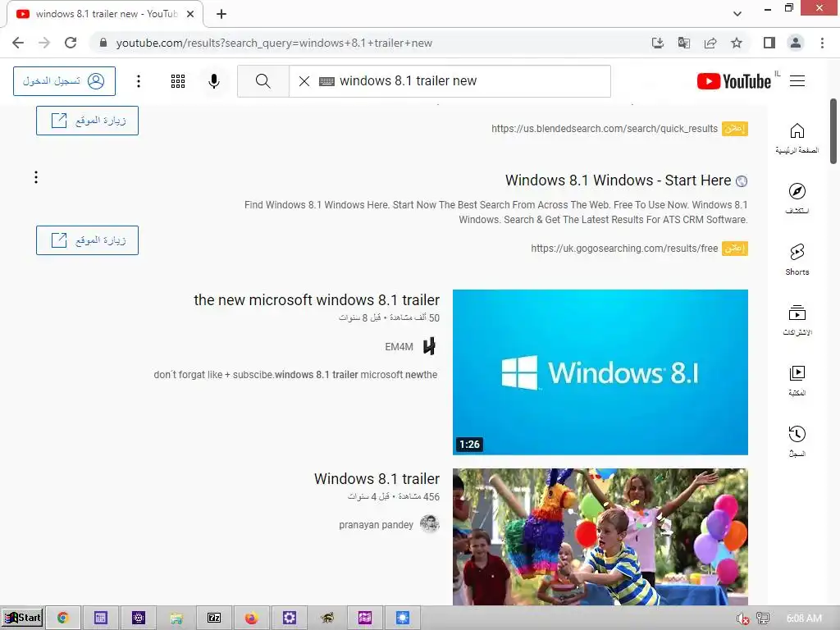Click the search field text
Screen dimensions: 840x630
(x=409, y=81)
